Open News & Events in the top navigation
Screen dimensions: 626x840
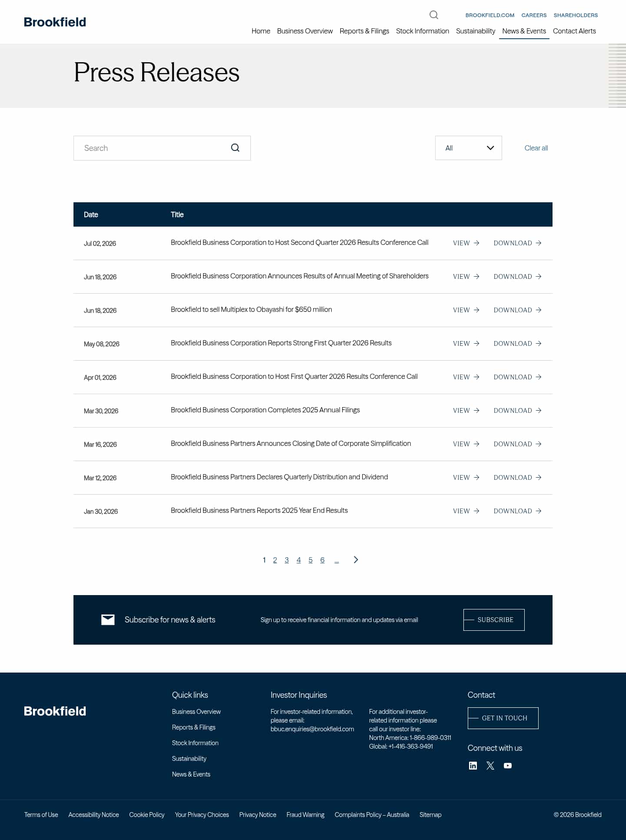[524, 31]
